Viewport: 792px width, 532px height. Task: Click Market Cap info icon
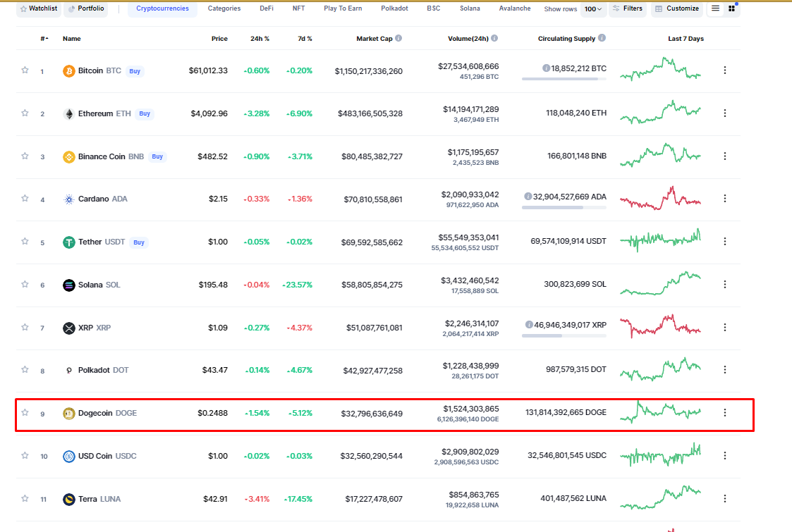398,38
